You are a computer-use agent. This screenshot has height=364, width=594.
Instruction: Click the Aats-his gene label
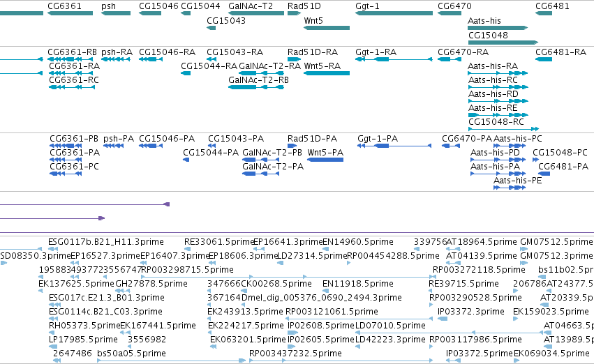point(484,20)
